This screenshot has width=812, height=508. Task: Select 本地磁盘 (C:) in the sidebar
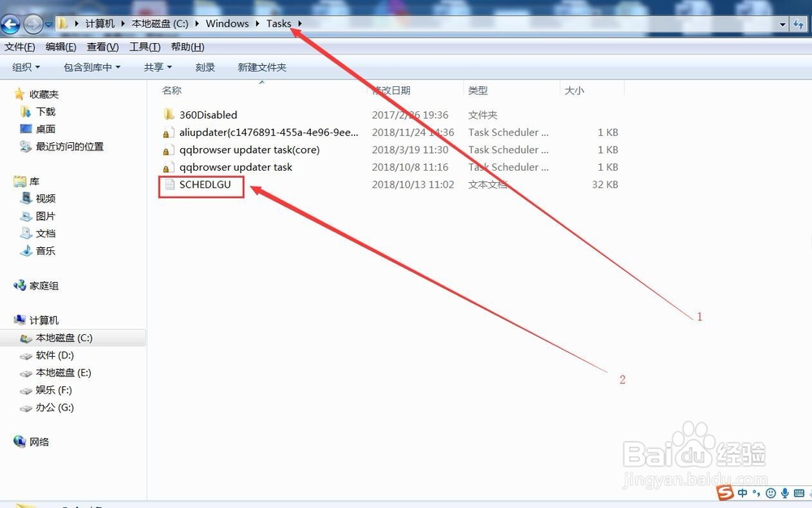click(63, 338)
